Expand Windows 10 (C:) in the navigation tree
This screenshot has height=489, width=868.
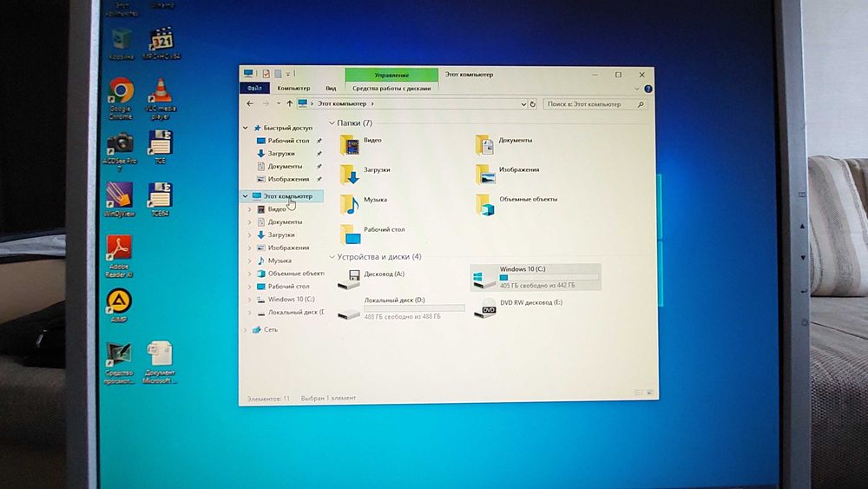[x=250, y=299]
